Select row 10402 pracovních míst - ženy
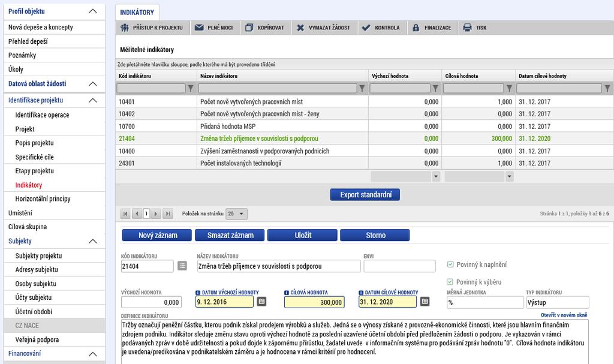Screen dimensions: 614x364 [x=365, y=114]
